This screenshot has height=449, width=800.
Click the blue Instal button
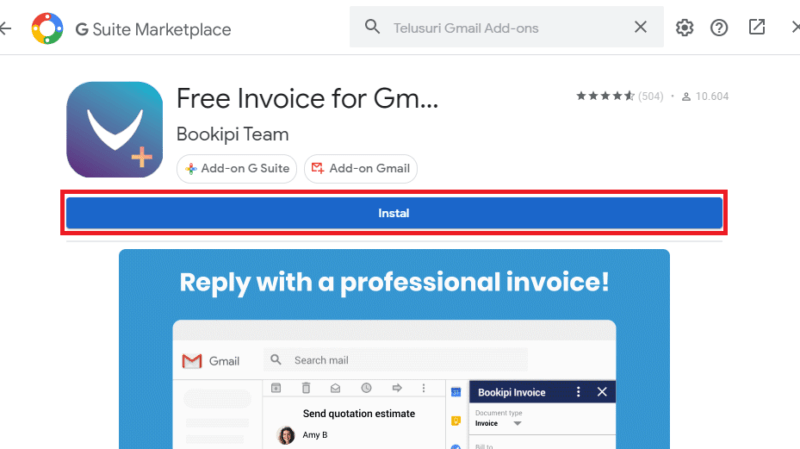(x=394, y=213)
